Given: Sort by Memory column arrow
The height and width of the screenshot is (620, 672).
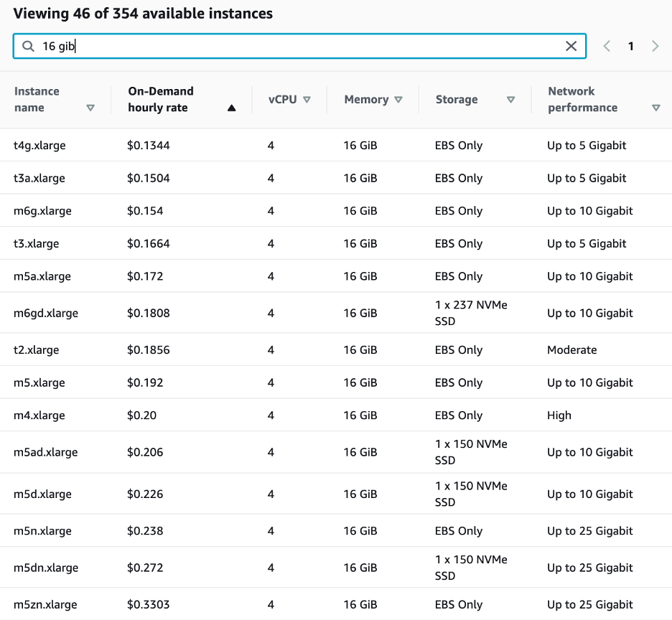Looking at the screenshot, I should 398,100.
